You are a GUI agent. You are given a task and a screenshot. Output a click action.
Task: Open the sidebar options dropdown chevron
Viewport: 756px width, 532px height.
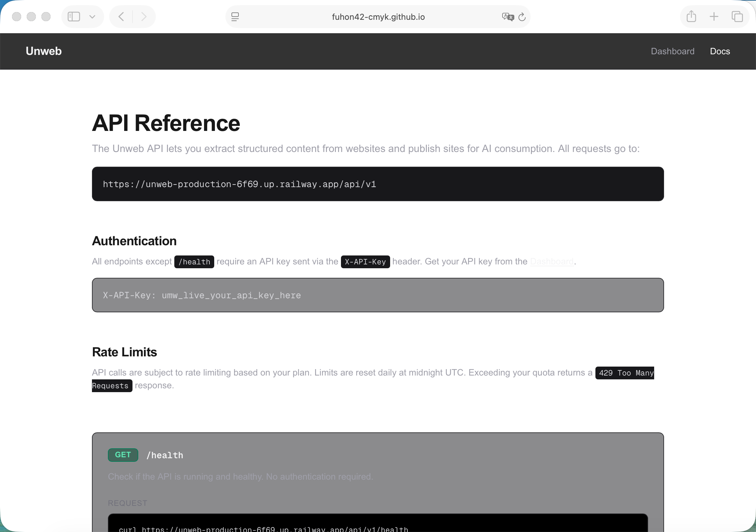[x=93, y=17]
